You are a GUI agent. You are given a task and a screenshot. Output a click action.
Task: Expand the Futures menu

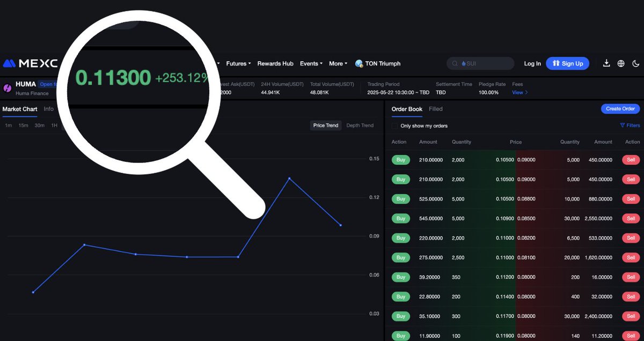(238, 63)
